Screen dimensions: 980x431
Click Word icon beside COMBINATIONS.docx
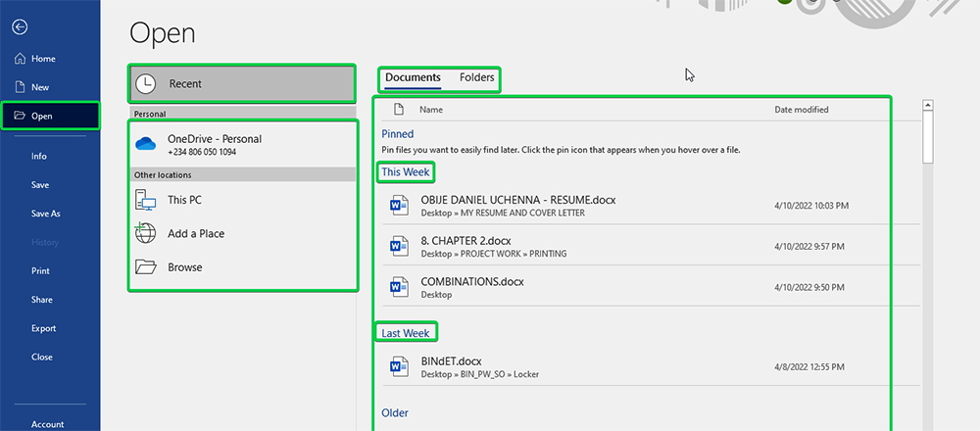point(399,287)
